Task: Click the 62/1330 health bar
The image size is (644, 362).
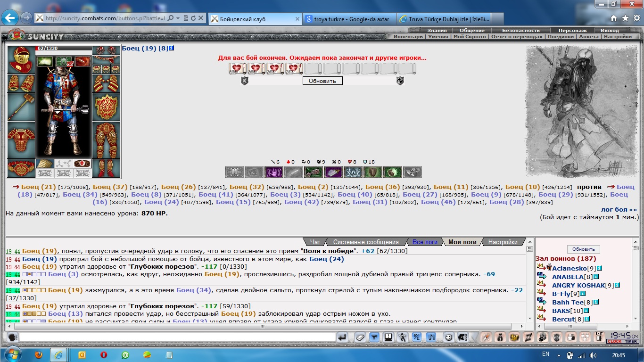Action: 64,48
